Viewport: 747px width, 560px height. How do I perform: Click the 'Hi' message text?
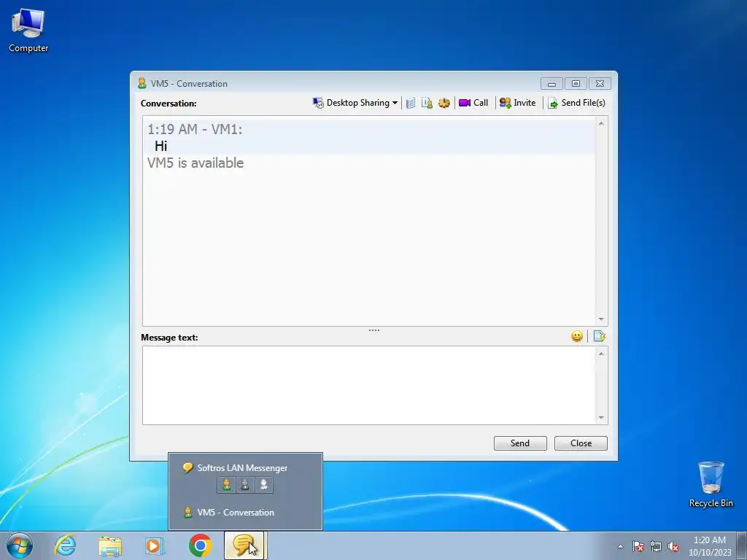pos(160,146)
